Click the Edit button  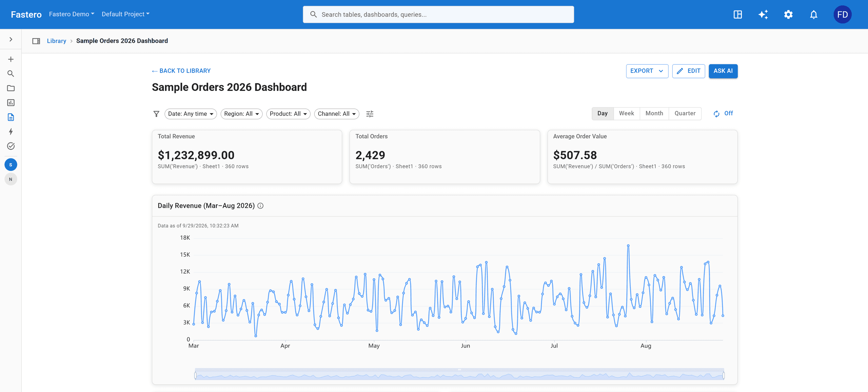click(689, 71)
